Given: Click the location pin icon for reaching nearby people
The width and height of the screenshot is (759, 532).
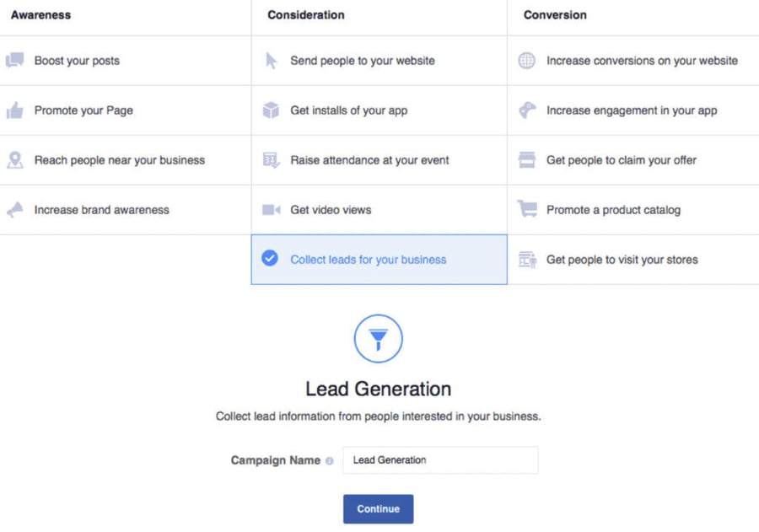Looking at the screenshot, I should pyautogui.click(x=14, y=159).
